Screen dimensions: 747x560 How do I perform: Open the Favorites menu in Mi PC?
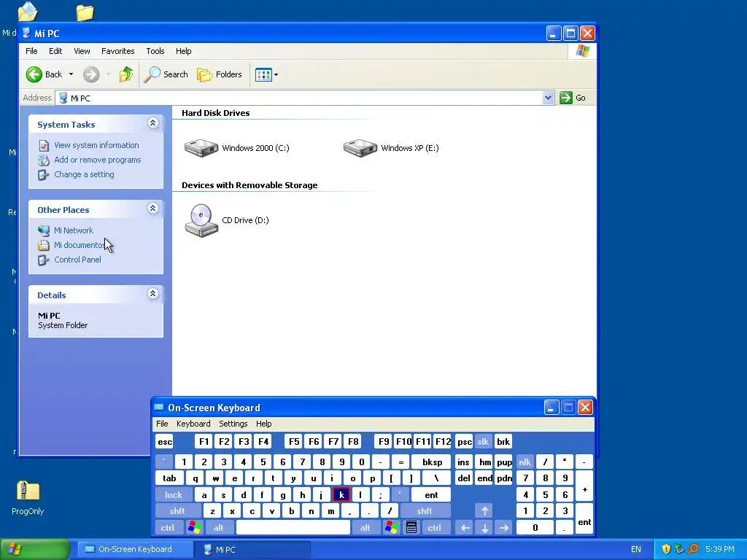(117, 51)
